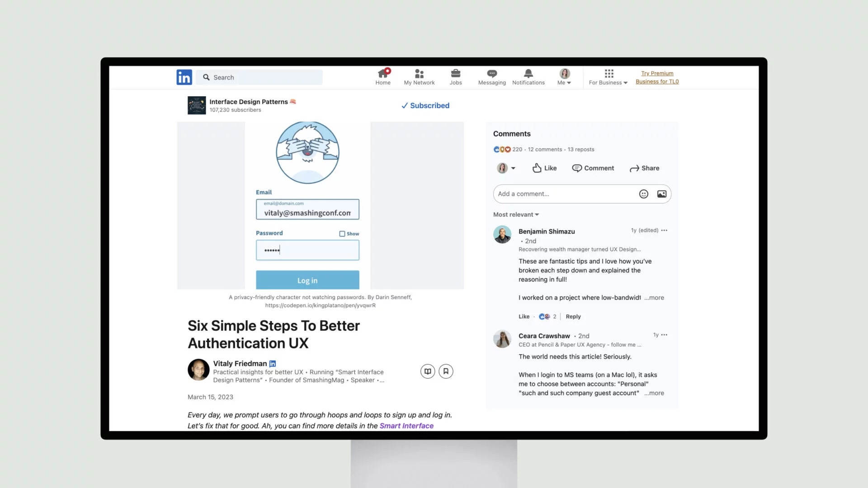Open For Business menu

609,77
